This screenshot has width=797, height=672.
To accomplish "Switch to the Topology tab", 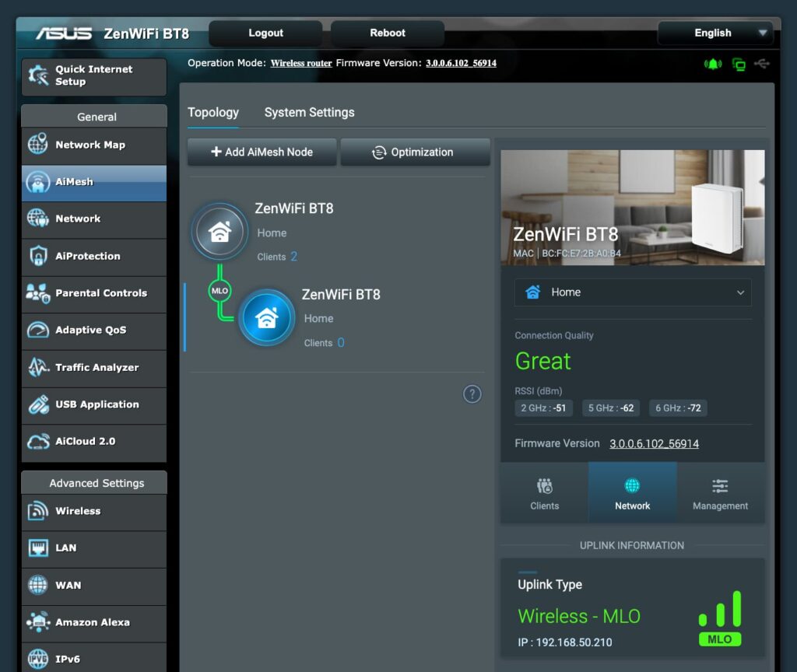I will [x=213, y=112].
